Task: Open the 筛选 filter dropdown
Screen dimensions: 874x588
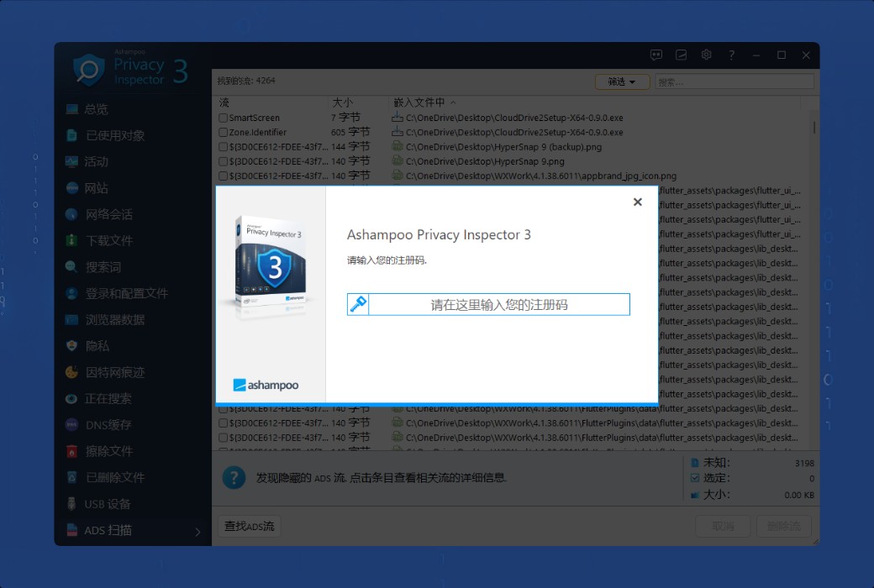Action: (x=622, y=81)
